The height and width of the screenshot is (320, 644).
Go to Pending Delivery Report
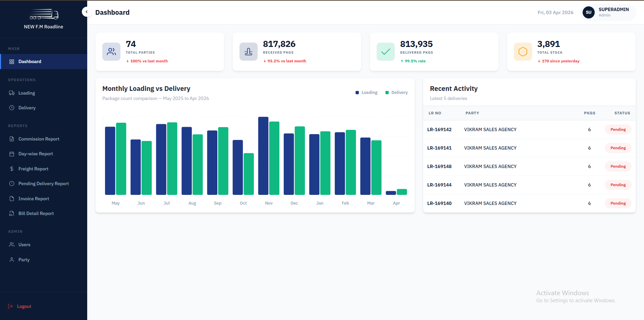pos(43,183)
